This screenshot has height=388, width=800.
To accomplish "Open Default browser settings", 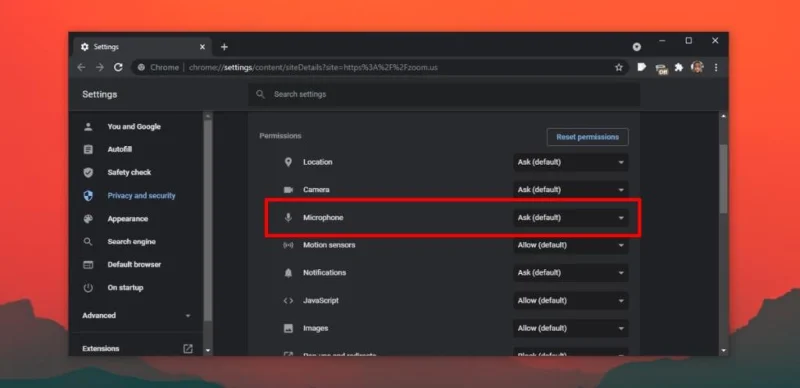I will point(134,264).
